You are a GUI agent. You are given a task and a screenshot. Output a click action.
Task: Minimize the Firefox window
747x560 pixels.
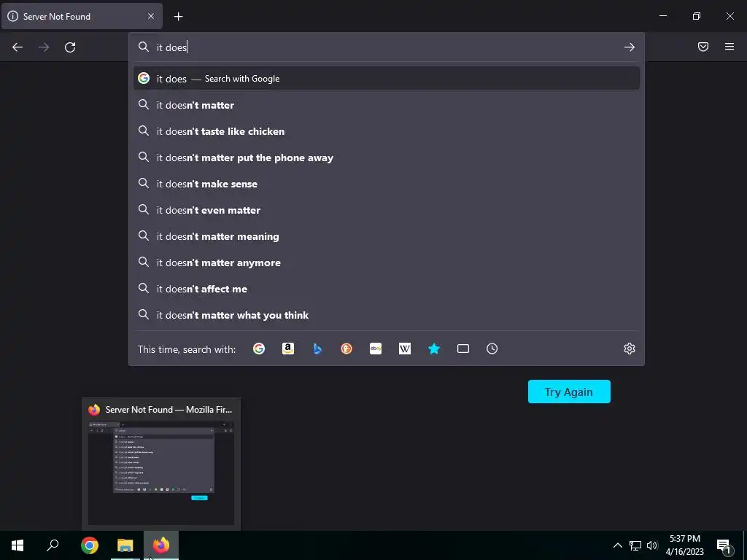tap(662, 16)
